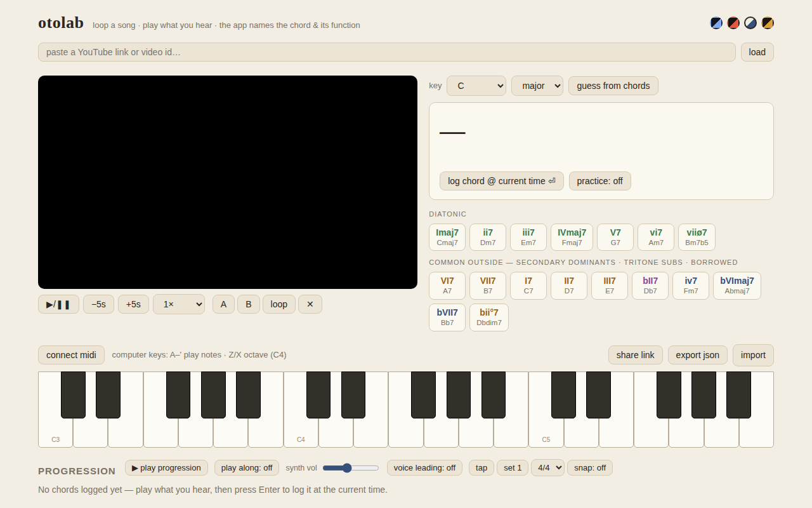The image size is (812, 508).
Task: Select the orange-and-black theme swatch
Action: tap(768, 23)
